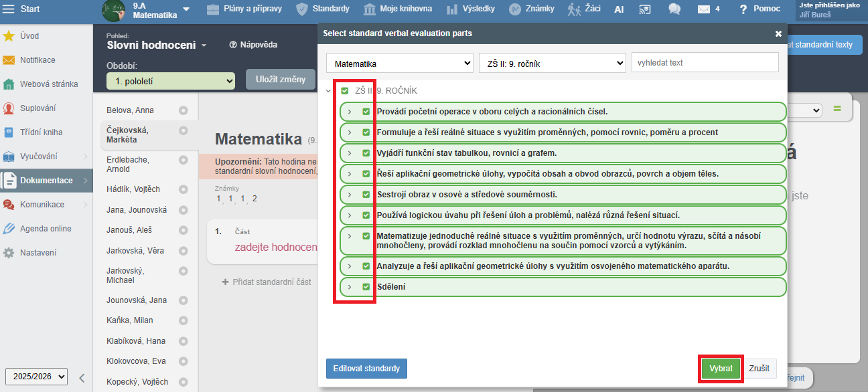Click the green Vybrat button

click(x=721, y=369)
